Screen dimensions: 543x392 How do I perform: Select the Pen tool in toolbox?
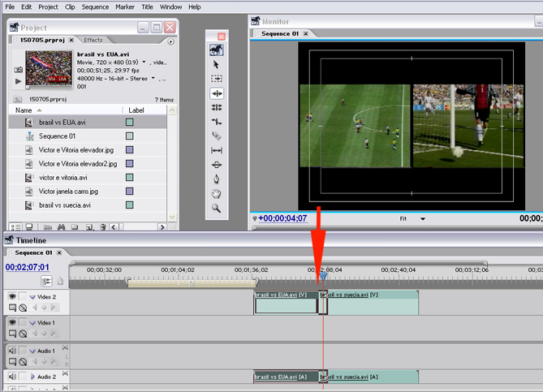coord(217,179)
